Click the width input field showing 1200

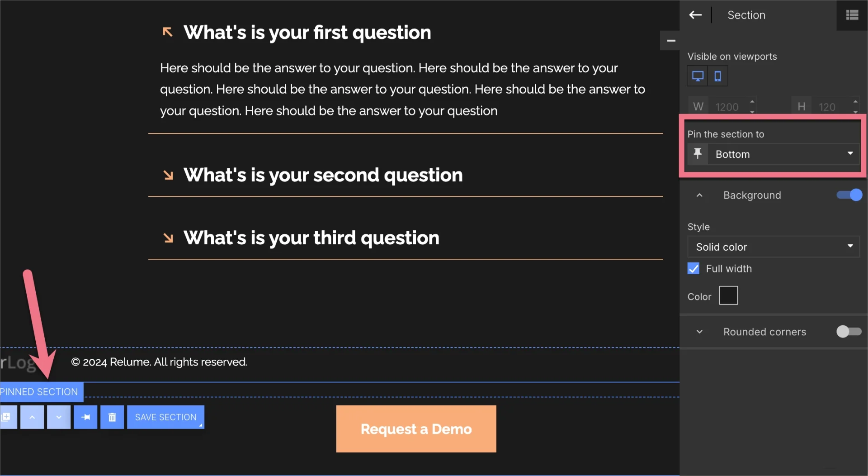coord(728,106)
